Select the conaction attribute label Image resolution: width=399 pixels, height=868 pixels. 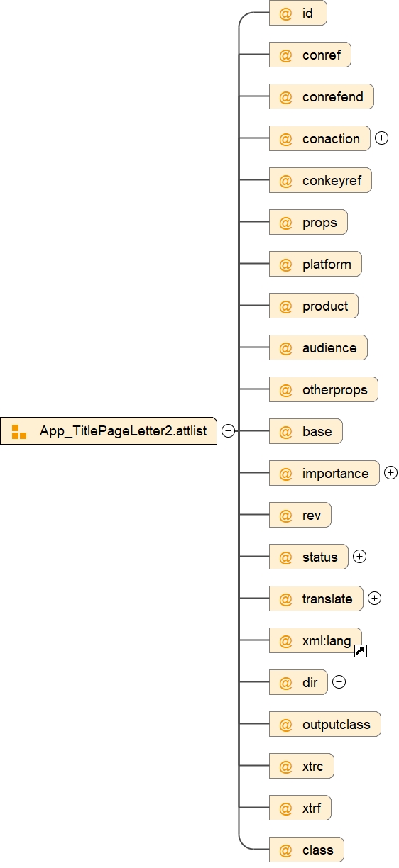pos(331,138)
